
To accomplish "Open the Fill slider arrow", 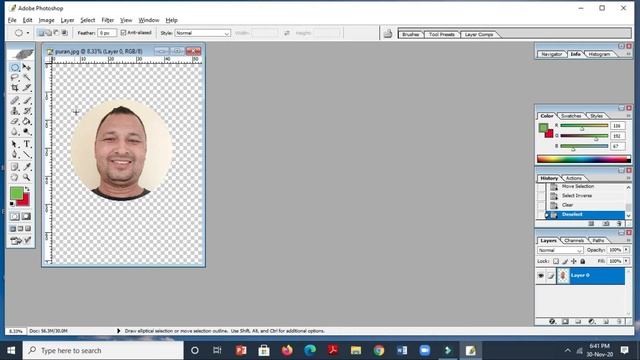I will 627,261.
